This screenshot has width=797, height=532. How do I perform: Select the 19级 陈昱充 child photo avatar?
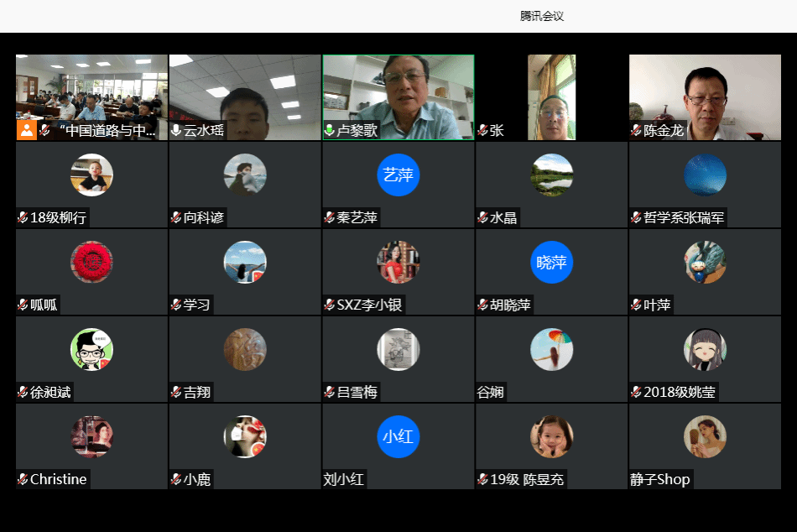coord(551,436)
